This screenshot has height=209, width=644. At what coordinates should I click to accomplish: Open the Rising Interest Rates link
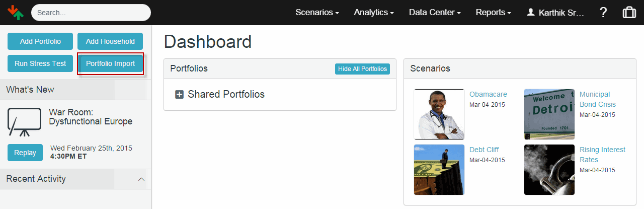602,155
